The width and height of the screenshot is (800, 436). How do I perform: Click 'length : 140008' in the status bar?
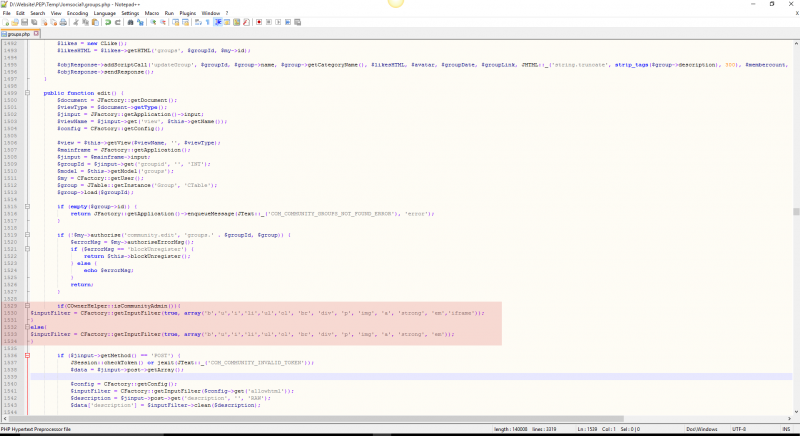[511, 429]
